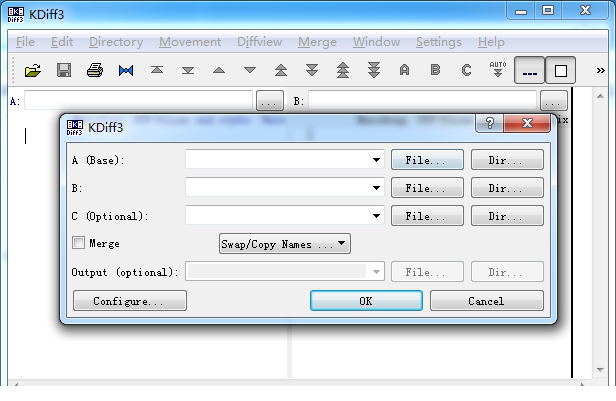Viewport: 616px width, 401px height.
Task: Focus the A (Base) text field
Action: 278,160
